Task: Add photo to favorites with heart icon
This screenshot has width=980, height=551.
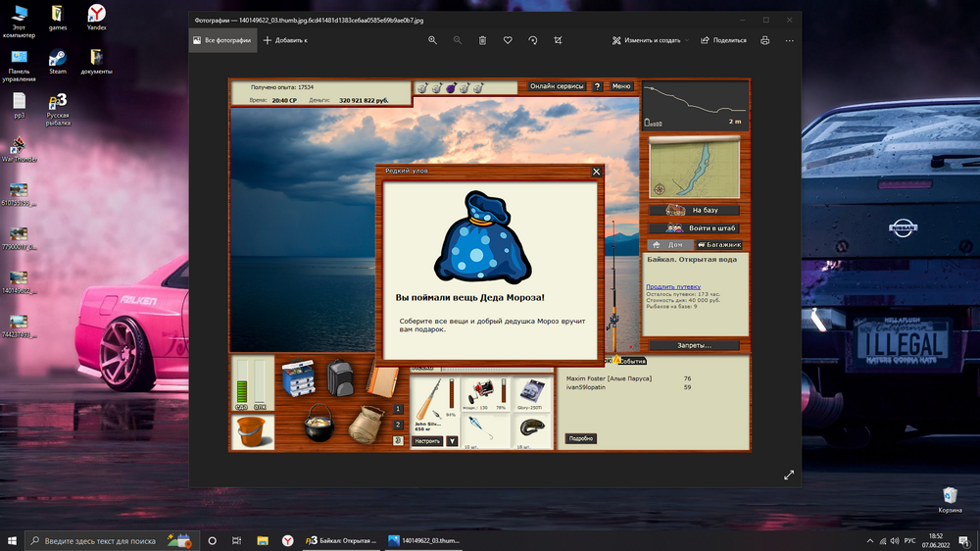Action: tap(508, 40)
